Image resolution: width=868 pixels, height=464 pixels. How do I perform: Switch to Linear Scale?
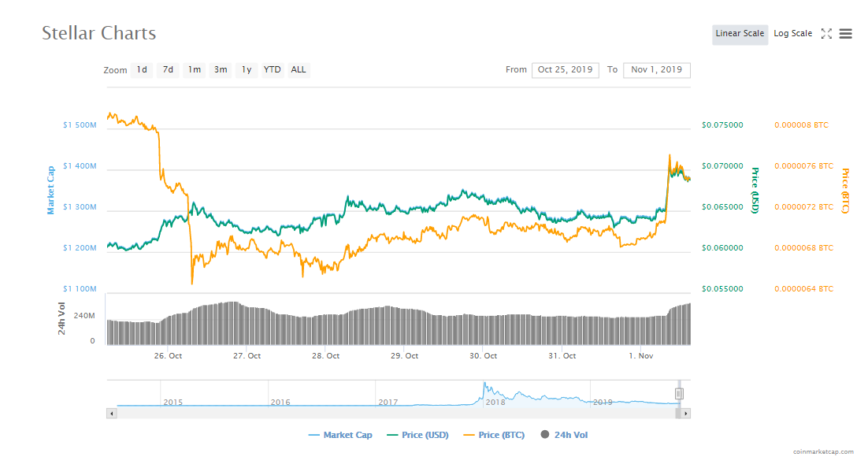pyautogui.click(x=740, y=34)
